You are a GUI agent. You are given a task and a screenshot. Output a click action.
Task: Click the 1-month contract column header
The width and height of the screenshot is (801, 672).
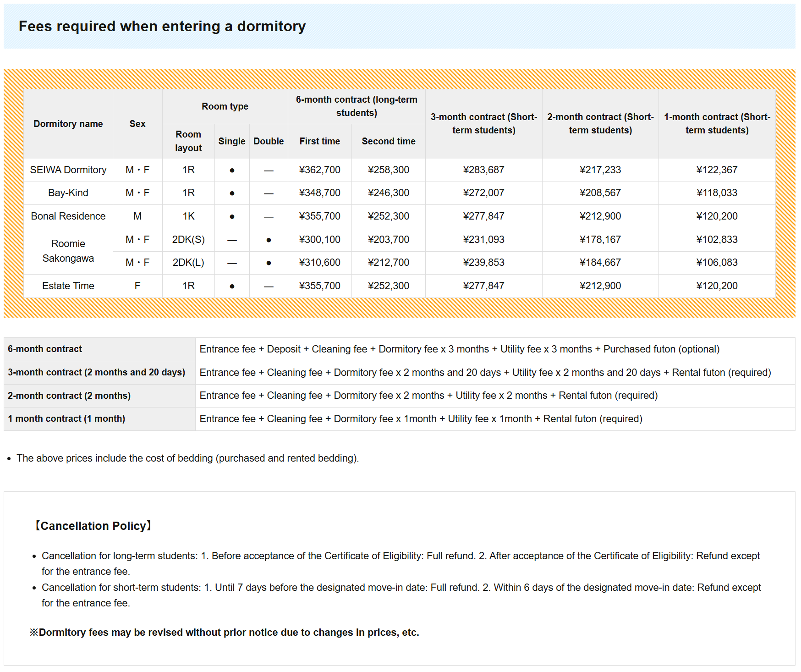click(717, 124)
